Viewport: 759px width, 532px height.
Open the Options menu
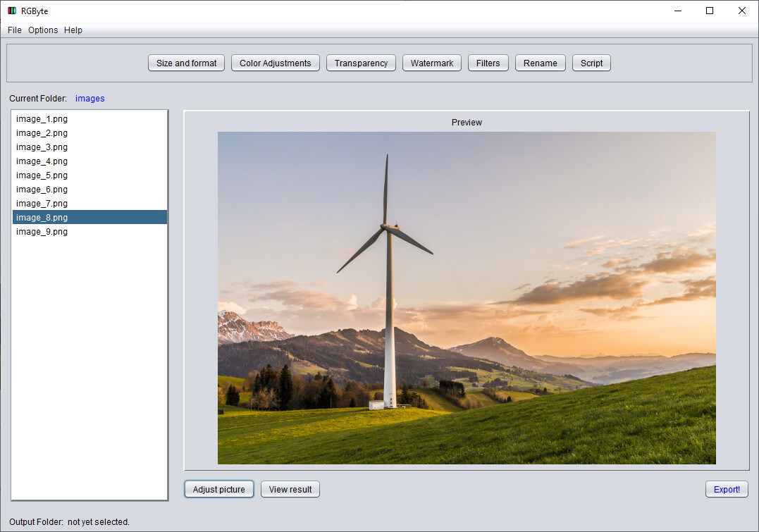tap(42, 30)
